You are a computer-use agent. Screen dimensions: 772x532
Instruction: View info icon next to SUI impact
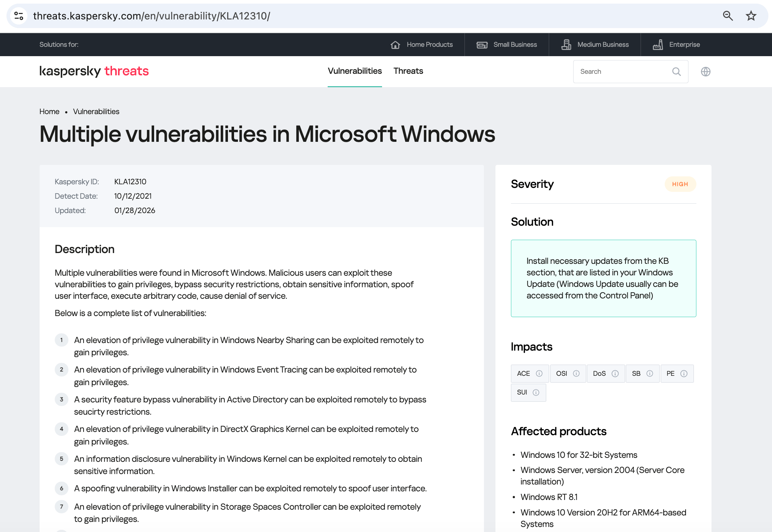(536, 392)
